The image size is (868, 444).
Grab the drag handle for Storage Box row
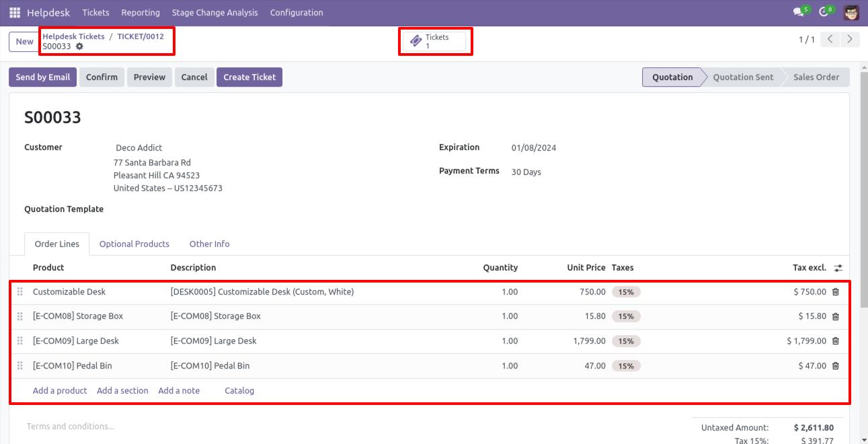coord(20,316)
